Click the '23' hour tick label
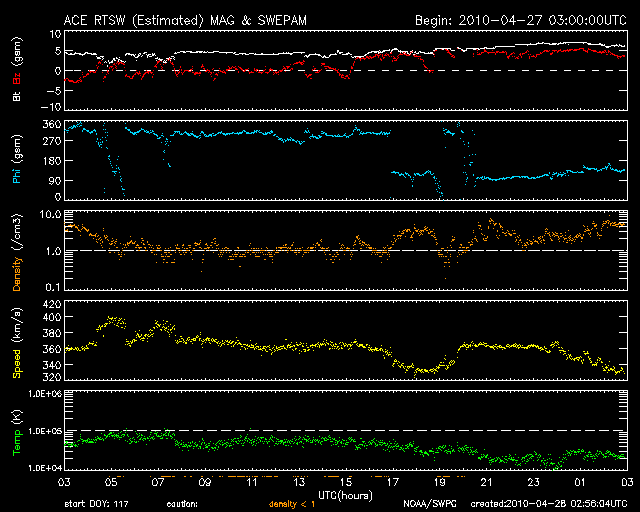This screenshot has width=640, height=512. [x=533, y=483]
